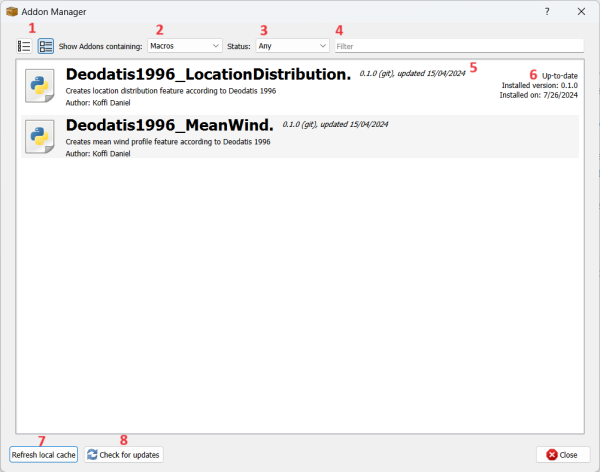The image size is (600, 472).
Task: Close the Addon Manager window with X
Action: (x=581, y=11)
